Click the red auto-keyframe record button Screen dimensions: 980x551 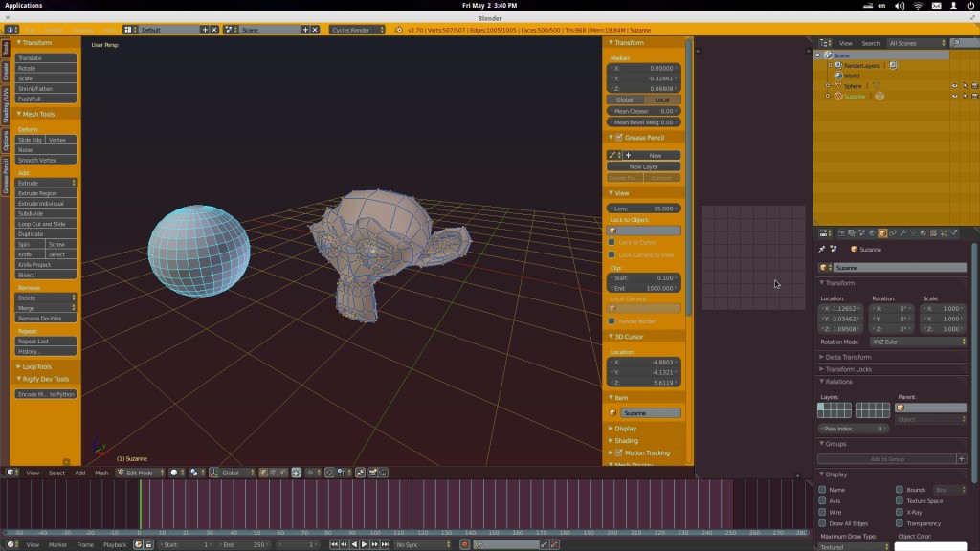464,544
